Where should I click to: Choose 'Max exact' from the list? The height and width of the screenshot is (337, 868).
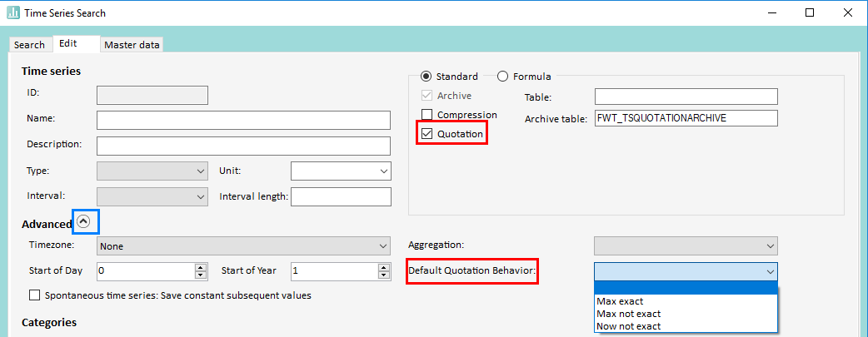point(620,301)
